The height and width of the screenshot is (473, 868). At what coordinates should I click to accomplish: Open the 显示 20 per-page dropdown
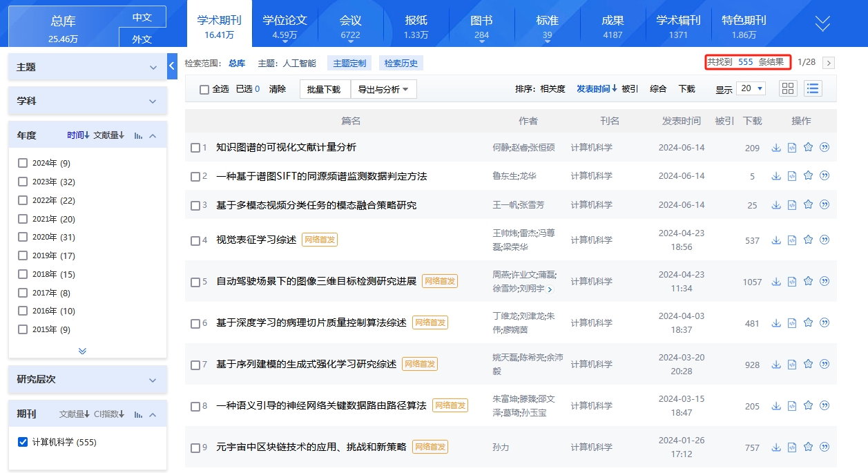point(751,88)
